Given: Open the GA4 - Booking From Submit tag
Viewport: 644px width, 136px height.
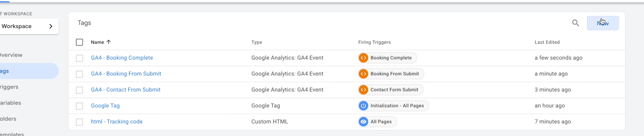Looking at the screenshot, I should [x=126, y=74].
